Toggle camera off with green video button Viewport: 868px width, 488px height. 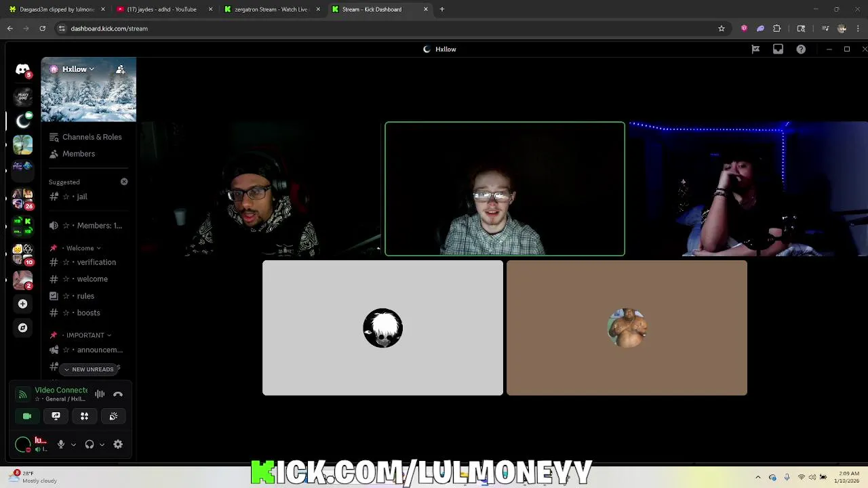point(27,416)
